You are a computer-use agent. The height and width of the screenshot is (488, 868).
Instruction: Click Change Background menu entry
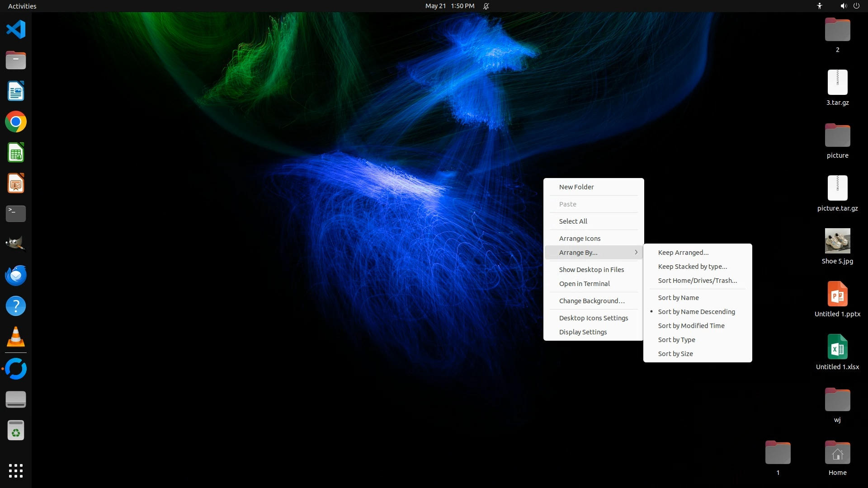tap(591, 301)
